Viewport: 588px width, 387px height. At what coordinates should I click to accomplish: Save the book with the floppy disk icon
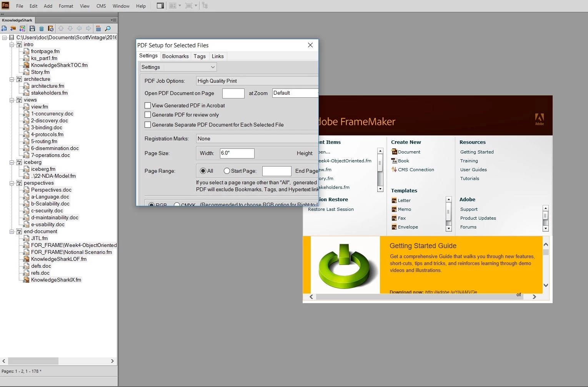[32, 28]
